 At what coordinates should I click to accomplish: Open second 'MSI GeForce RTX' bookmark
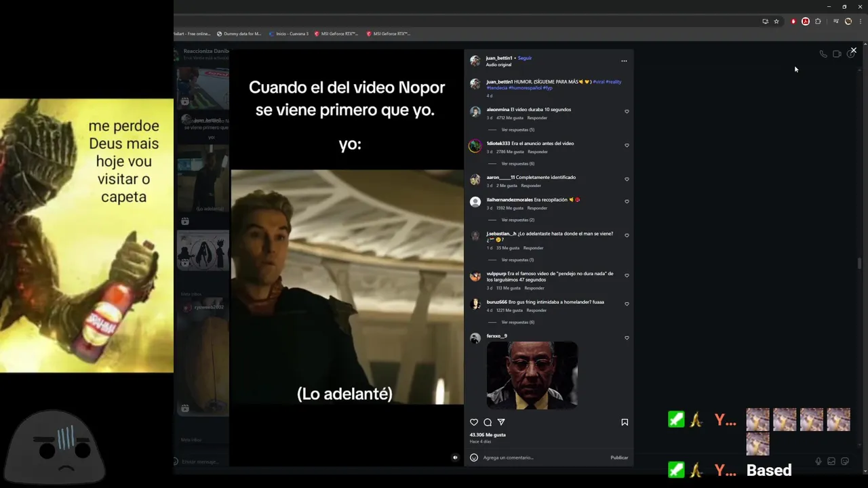pyautogui.click(x=389, y=34)
